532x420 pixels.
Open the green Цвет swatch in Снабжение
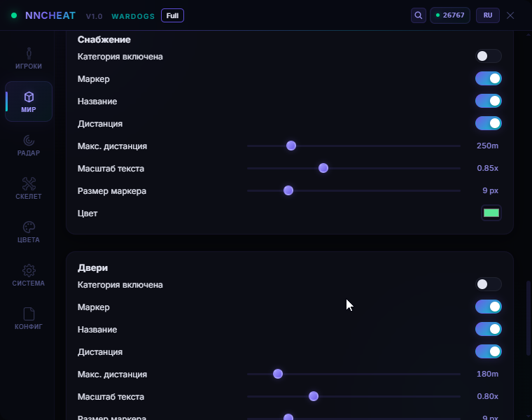point(491,213)
